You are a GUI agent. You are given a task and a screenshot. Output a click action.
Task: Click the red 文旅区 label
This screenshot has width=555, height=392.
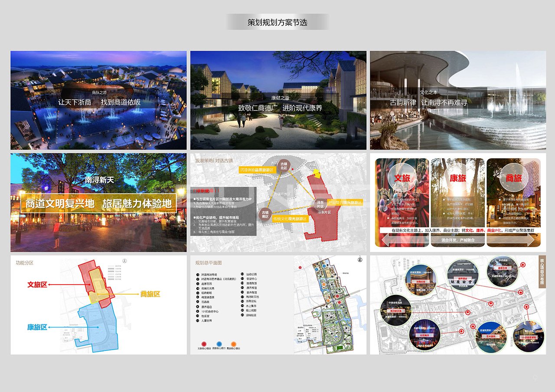[x=37, y=285]
